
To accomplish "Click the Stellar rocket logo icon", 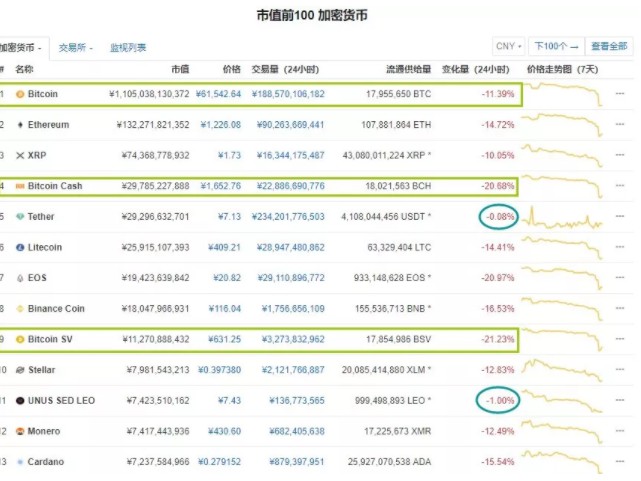I will [20, 370].
